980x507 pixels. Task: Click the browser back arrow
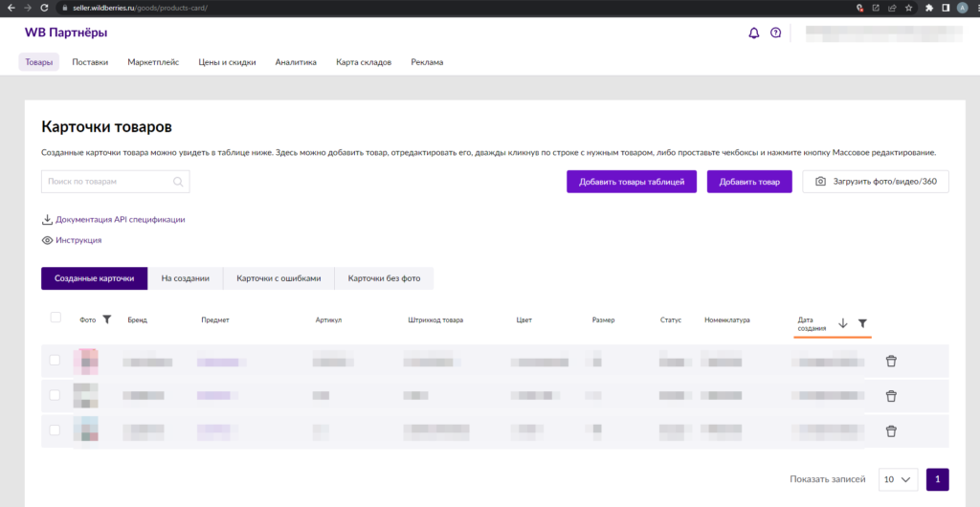[x=11, y=8]
